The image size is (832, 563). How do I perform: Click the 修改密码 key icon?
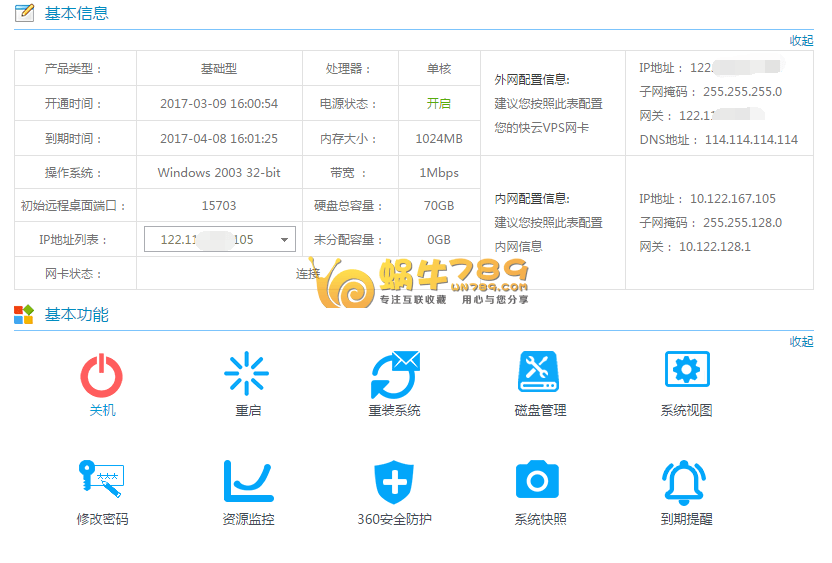pyautogui.click(x=101, y=481)
